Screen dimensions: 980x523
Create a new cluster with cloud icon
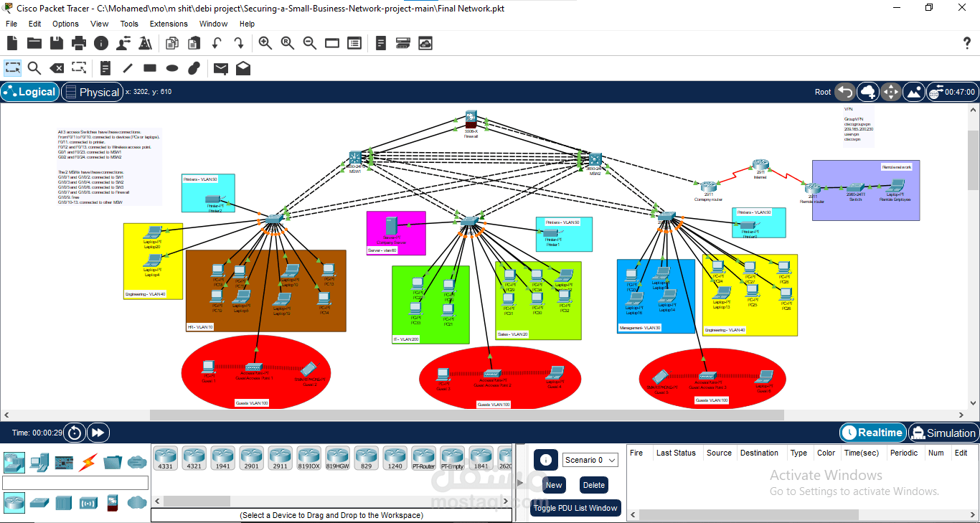click(868, 92)
